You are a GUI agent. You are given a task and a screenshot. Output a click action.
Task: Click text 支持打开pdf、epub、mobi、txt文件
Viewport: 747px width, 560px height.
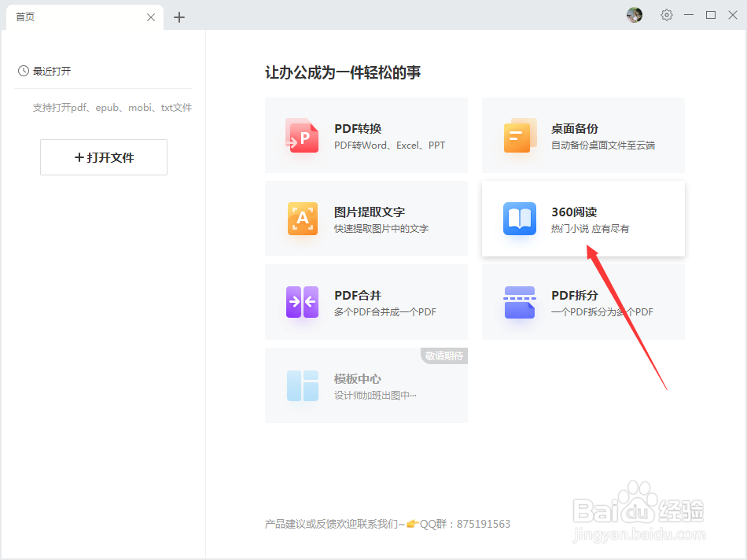pyautogui.click(x=112, y=108)
